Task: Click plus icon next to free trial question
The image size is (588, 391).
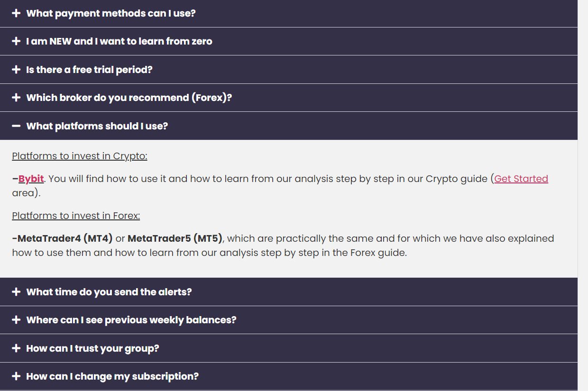Action: point(16,70)
